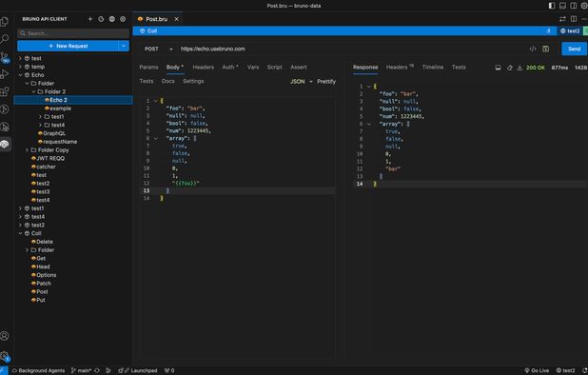The width and height of the screenshot is (588, 375).
Task: Expand the temp collection
Action: coord(20,67)
